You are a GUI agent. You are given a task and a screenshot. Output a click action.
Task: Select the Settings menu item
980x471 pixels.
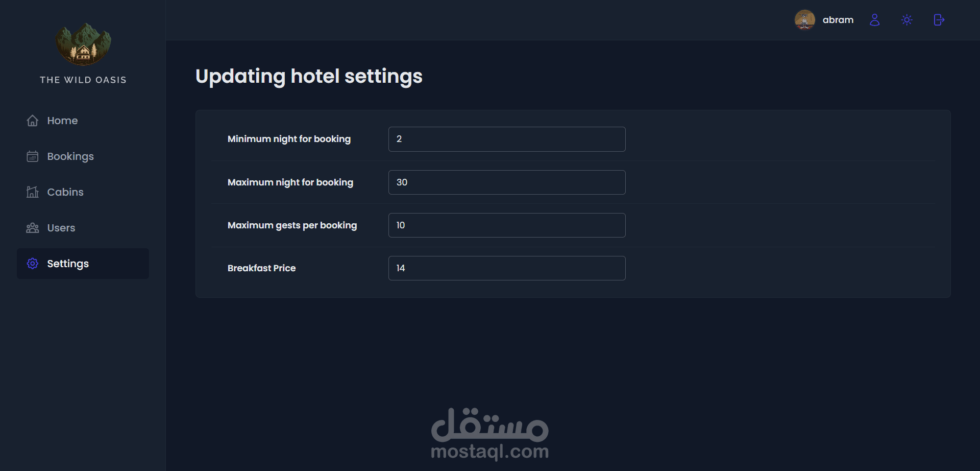click(68, 264)
